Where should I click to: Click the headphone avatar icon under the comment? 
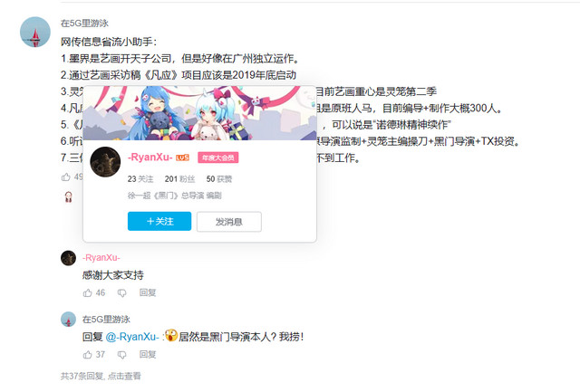69,197
